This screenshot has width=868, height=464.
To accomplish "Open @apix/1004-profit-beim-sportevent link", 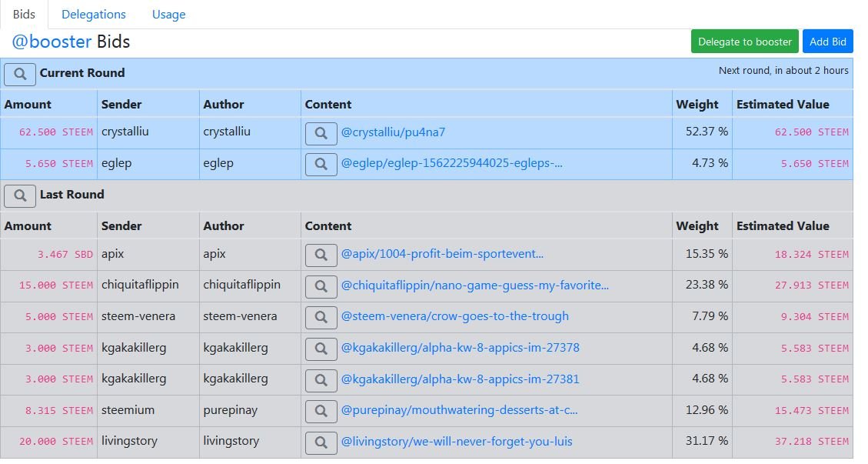I will pyautogui.click(x=442, y=254).
